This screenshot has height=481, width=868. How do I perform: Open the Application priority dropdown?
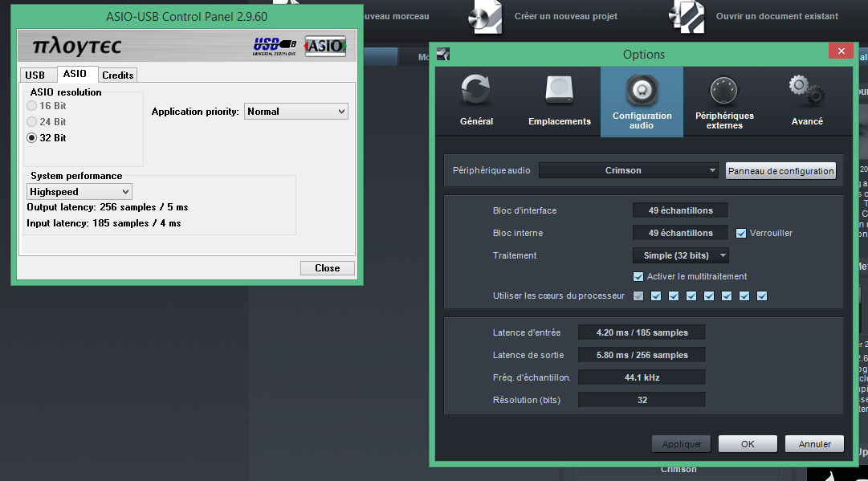click(x=296, y=112)
